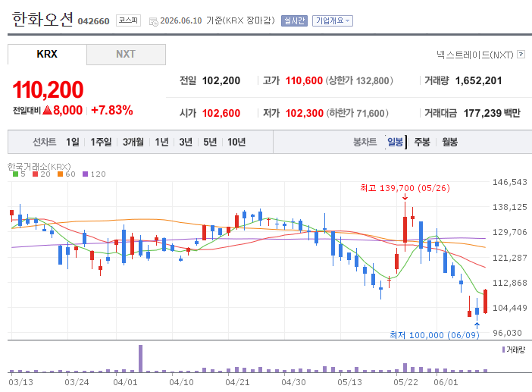Click the 최저 100,000 (06/09) marker
The width and height of the screenshot is (532, 392).
(x=434, y=335)
